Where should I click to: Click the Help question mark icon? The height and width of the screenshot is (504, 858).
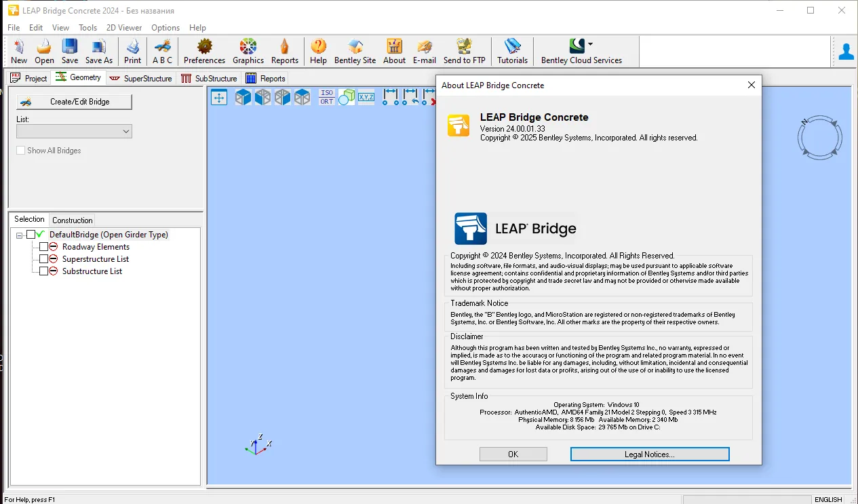[x=318, y=47]
